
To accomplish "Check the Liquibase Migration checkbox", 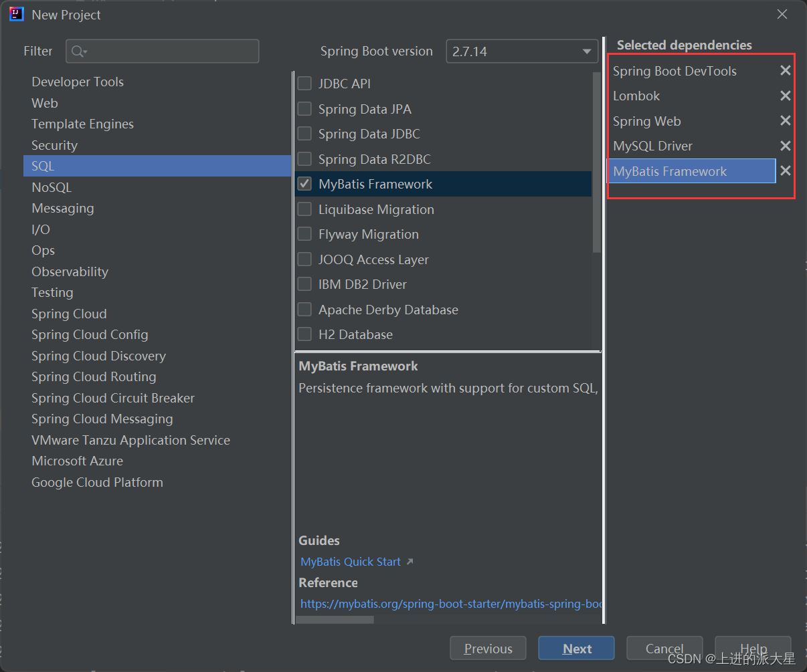I will (x=304, y=209).
